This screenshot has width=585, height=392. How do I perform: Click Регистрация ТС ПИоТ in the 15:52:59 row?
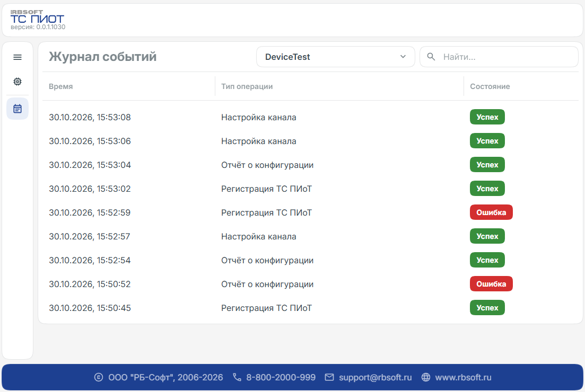click(266, 213)
